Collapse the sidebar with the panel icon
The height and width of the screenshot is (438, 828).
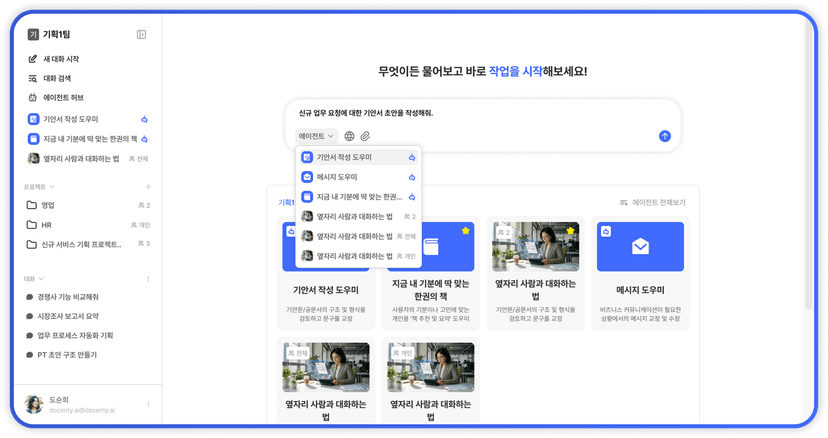141,34
